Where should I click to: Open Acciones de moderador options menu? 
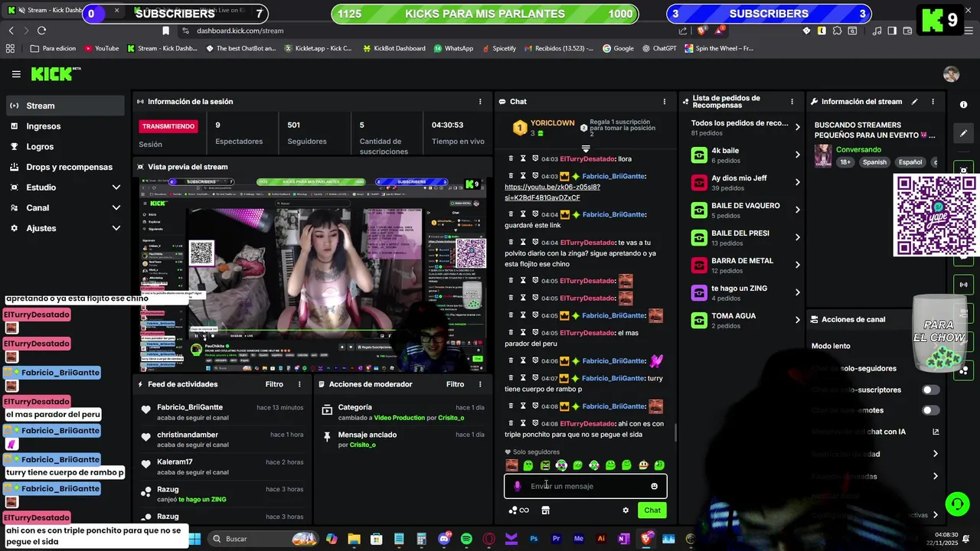480,384
